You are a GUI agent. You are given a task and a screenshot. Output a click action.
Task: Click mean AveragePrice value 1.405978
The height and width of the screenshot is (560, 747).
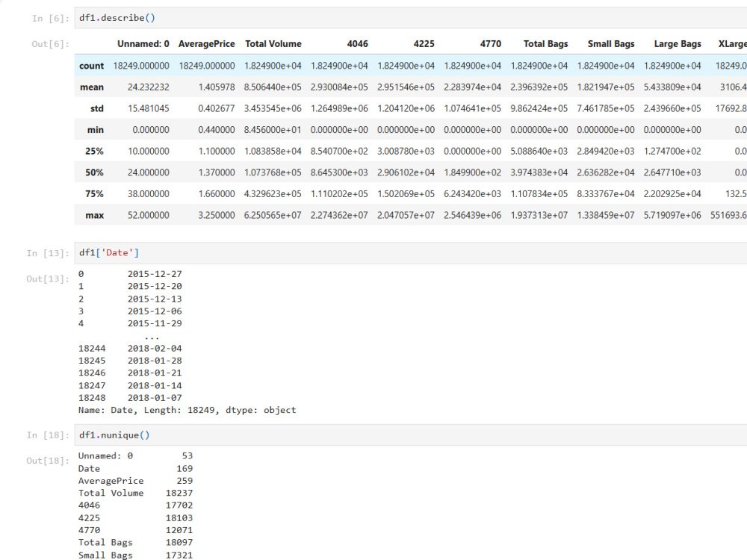coord(217,87)
